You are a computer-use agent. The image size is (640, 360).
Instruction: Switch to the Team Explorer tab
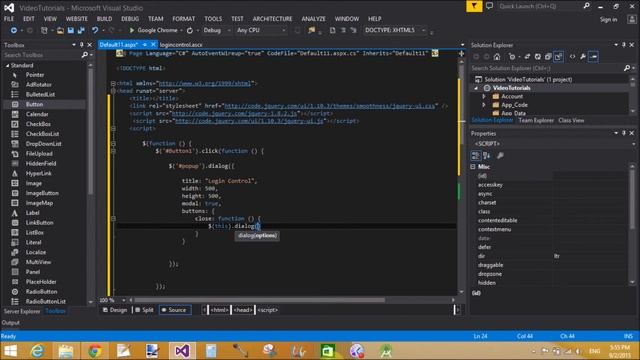click(x=536, y=120)
